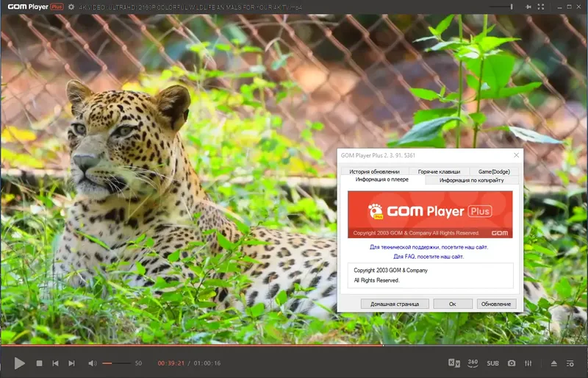
Task: Open the settings gear in title bar
Action: pyautogui.click(x=71, y=7)
